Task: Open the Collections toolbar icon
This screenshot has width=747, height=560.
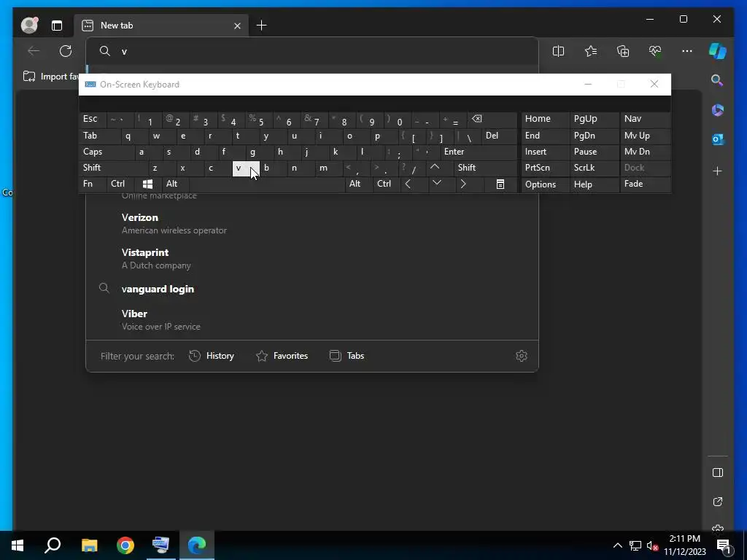Action: [623, 51]
